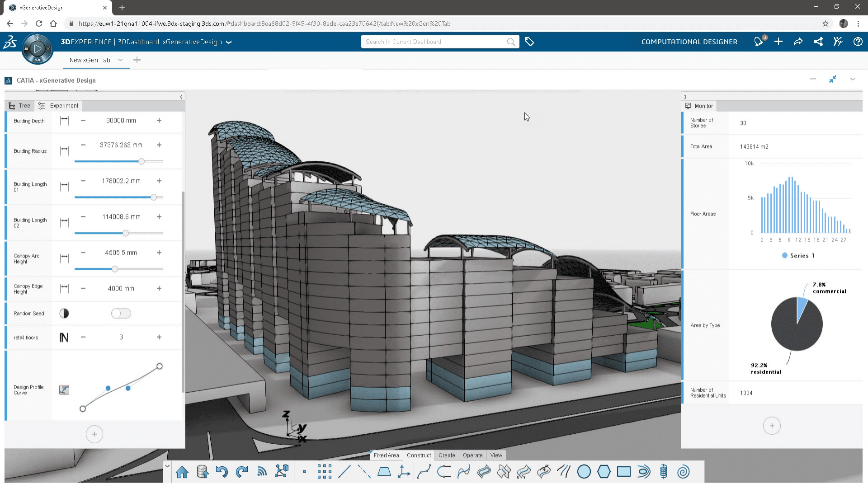This screenshot has width=868, height=488.
Task: Collapse the left Experiment panel arrow
Action: [x=181, y=97]
